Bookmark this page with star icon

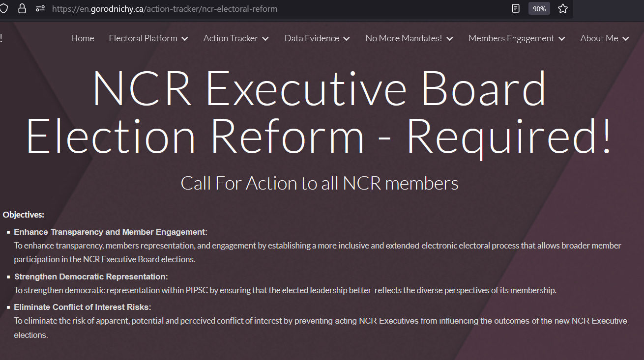pyautogui.click(x=563, y=8)
